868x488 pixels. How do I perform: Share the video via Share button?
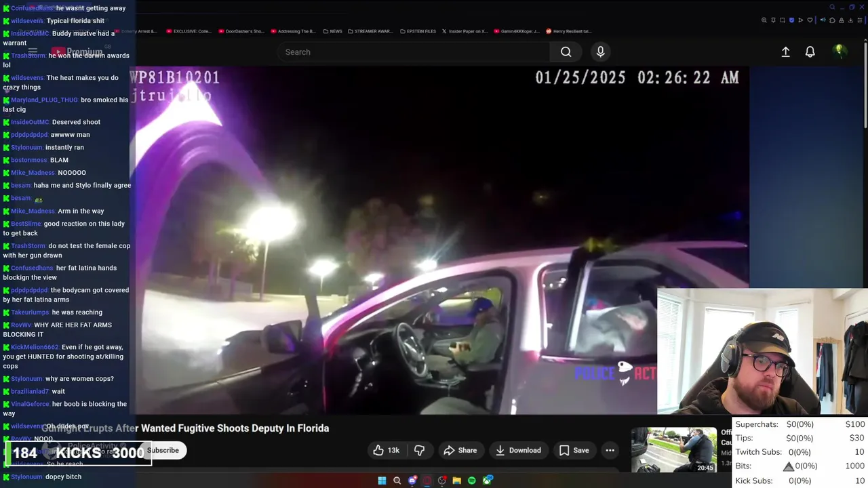click(x=460, y=450)
